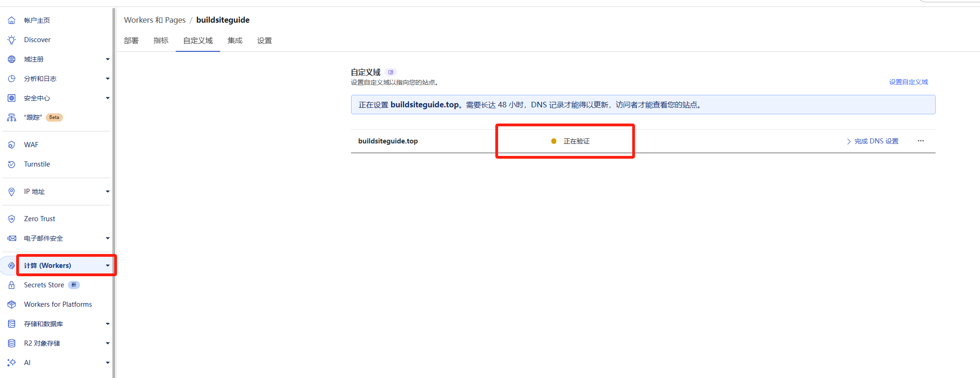Expand the 域注册 sidebar section
The image size is (980, 378).
click(107, 59)
